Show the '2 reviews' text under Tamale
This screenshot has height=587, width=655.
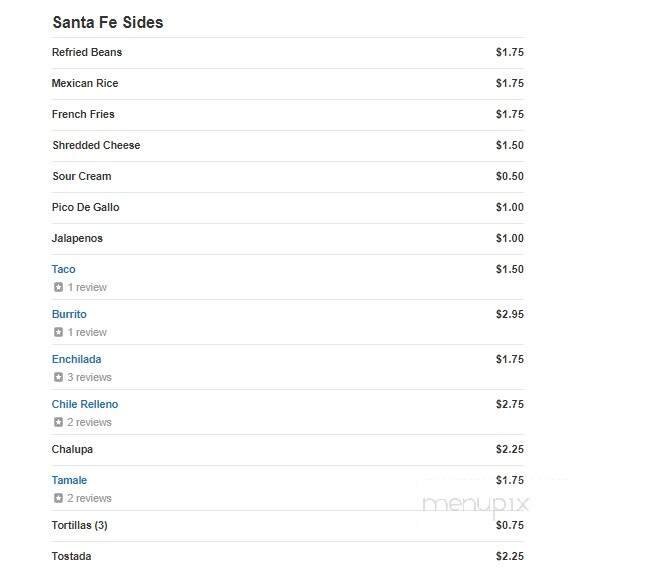(x=90, y=499)
